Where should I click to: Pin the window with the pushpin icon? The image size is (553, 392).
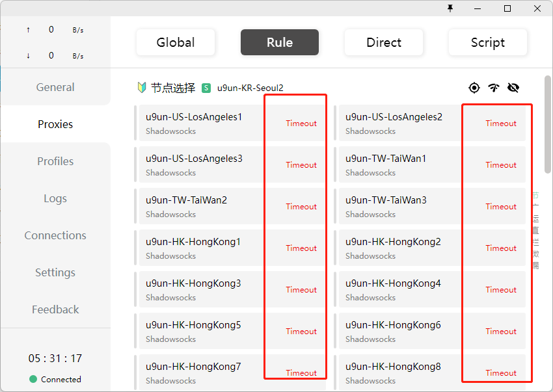point(450,8)
